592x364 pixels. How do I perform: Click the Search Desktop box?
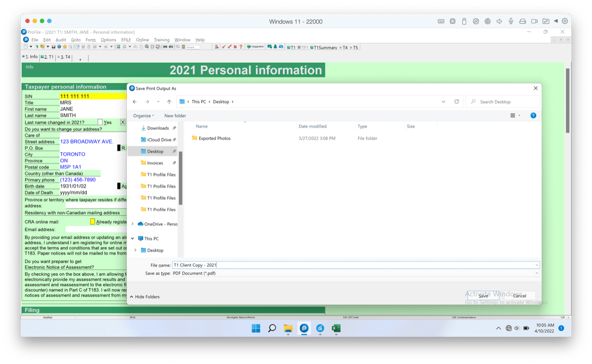tap(503, 102)
